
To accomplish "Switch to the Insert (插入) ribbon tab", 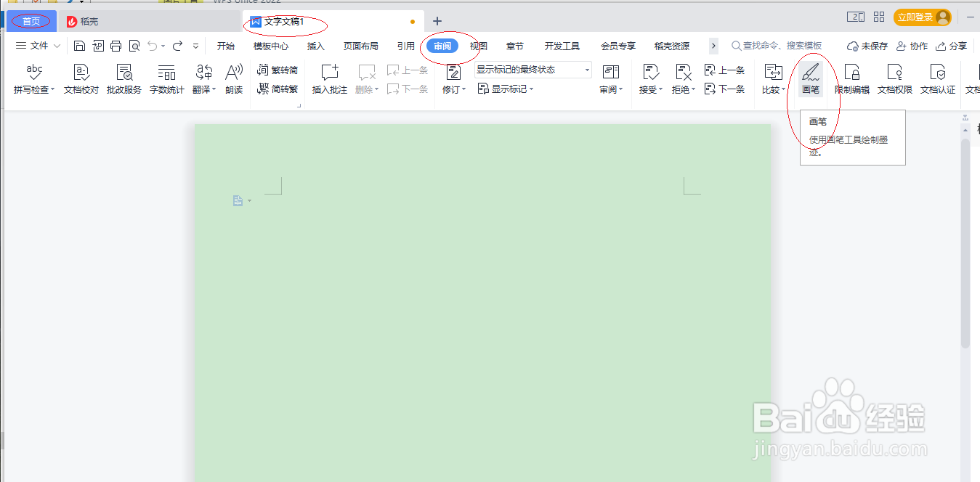I will click(316, 46).
